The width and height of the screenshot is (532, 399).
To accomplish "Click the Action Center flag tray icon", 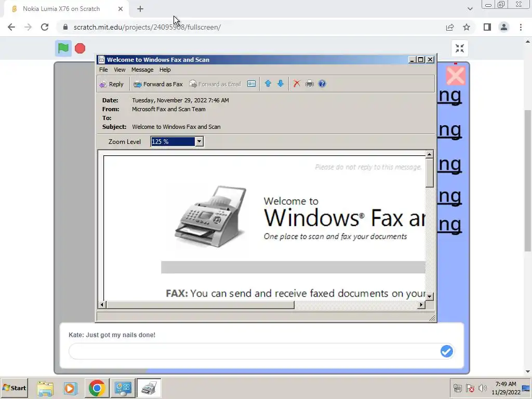I will [x=470, y=388].
